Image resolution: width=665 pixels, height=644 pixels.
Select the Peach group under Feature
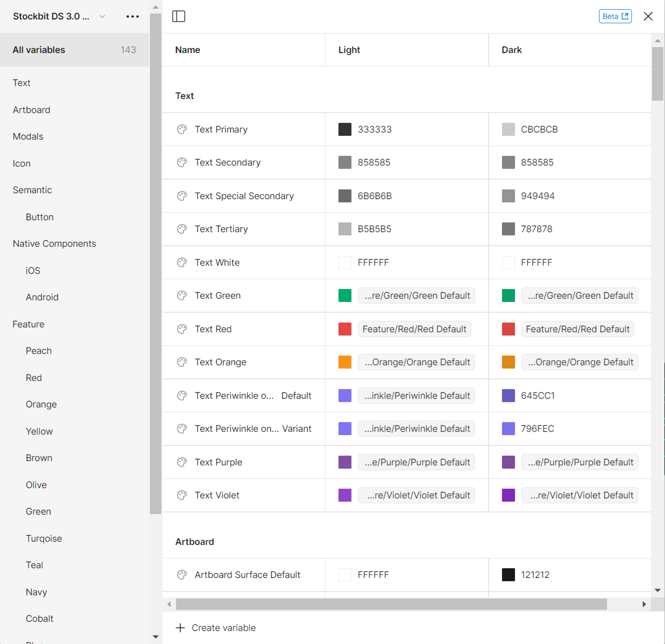tap(39, 351)
